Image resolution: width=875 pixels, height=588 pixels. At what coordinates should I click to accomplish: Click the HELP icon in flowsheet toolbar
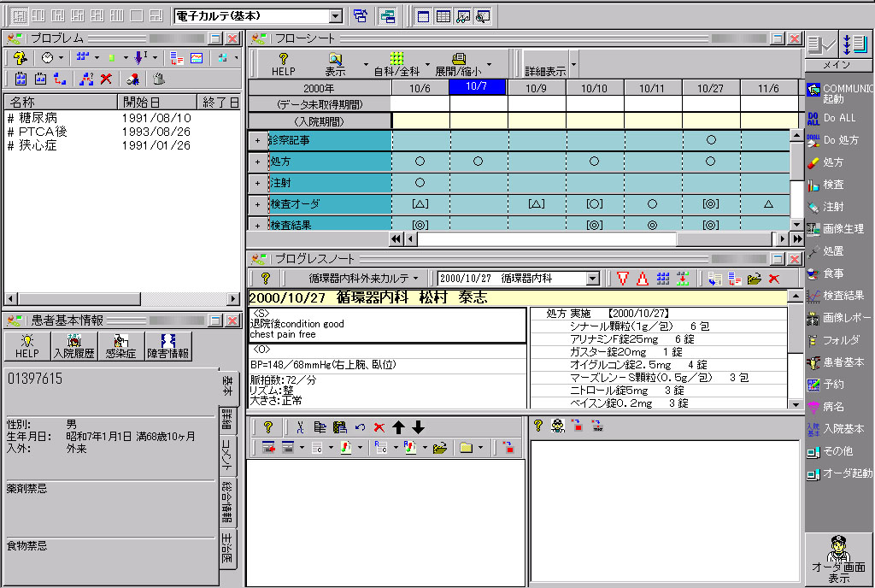(x=284, y=64)
